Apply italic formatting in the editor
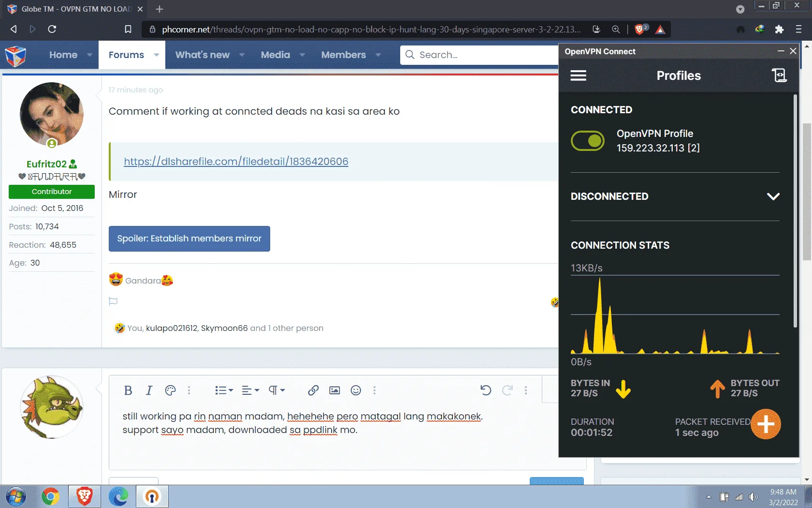 pos(149,390)
